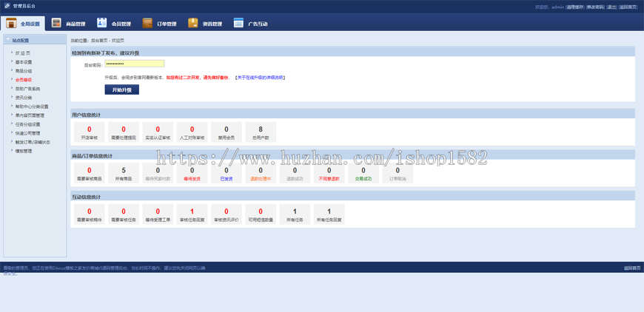This screenshot has height=312, width=644.
Task: Switch to 会员管理 tab
Action: pyautogui.click(x=114, y=24)
